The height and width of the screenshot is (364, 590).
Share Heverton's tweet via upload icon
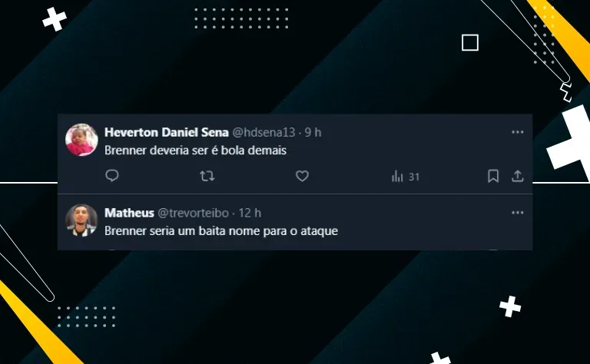point(517,176)
